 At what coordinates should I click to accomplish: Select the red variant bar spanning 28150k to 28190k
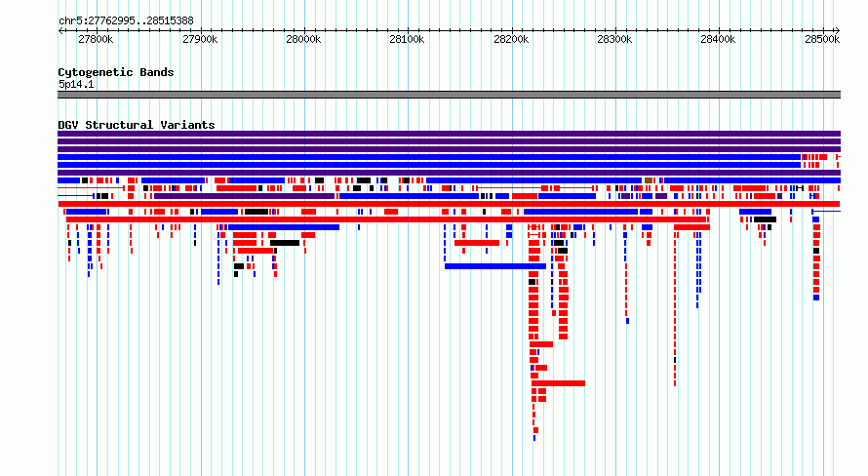[477, 243]
